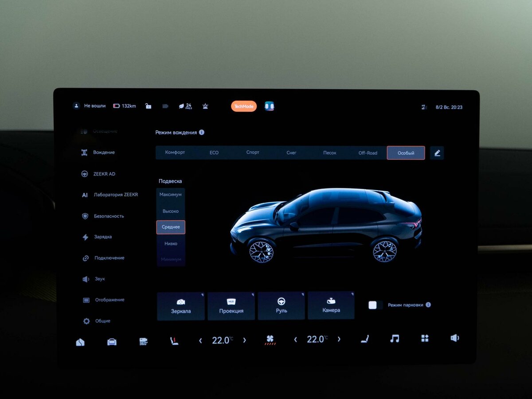Open the apps grid icon
The width and height of the screenshot is (532, 399).
click(425, 339)
